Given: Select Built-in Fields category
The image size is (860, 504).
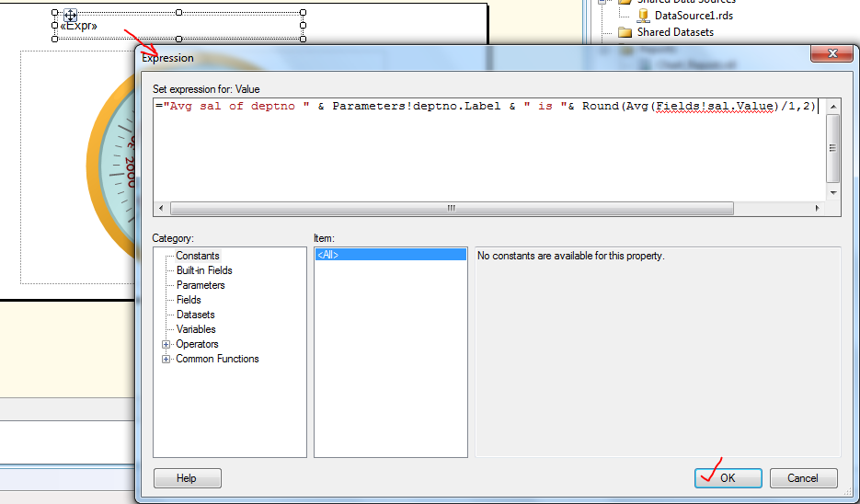Looking at the screenshot, I should pyautogui.click(x=204, y=270).
